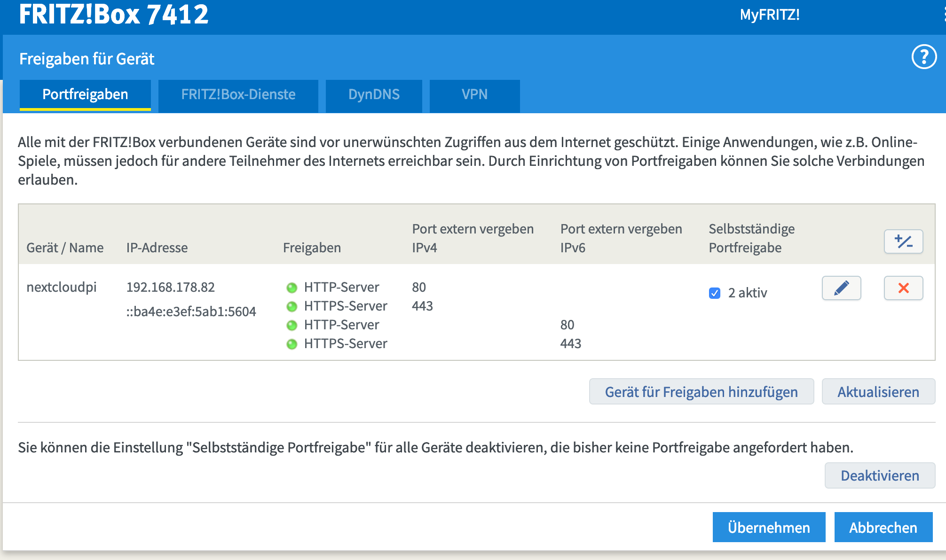Click the green status dot for the second HTTP-Server entry

(292, 325)
